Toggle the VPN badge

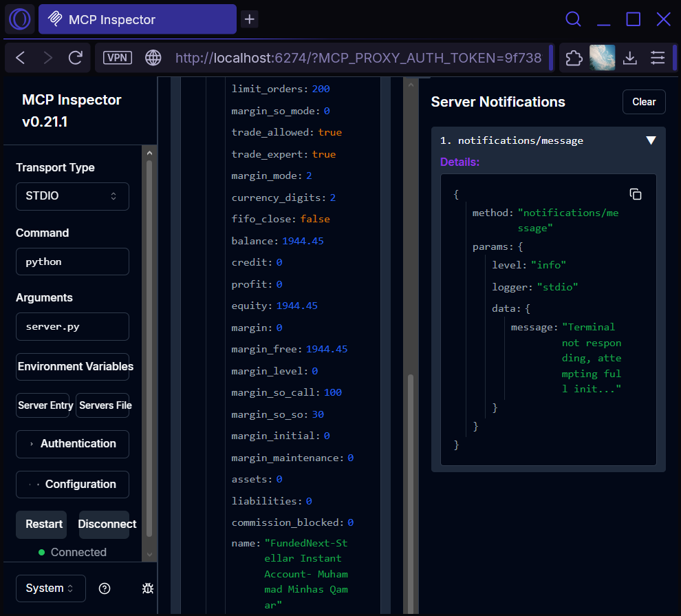tap(117, 58)
